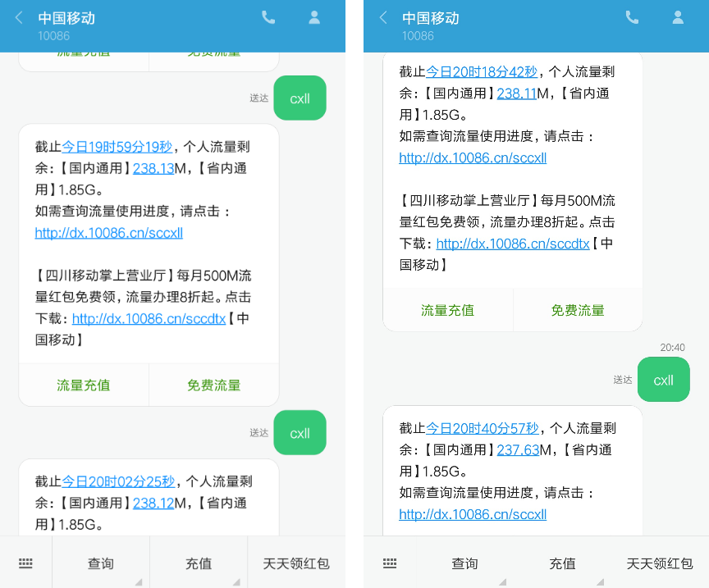Tap the timestamp link 今日19时59分19秒
Screen dimensions: 709x588
pyautogui.click(x=117, y=147)
